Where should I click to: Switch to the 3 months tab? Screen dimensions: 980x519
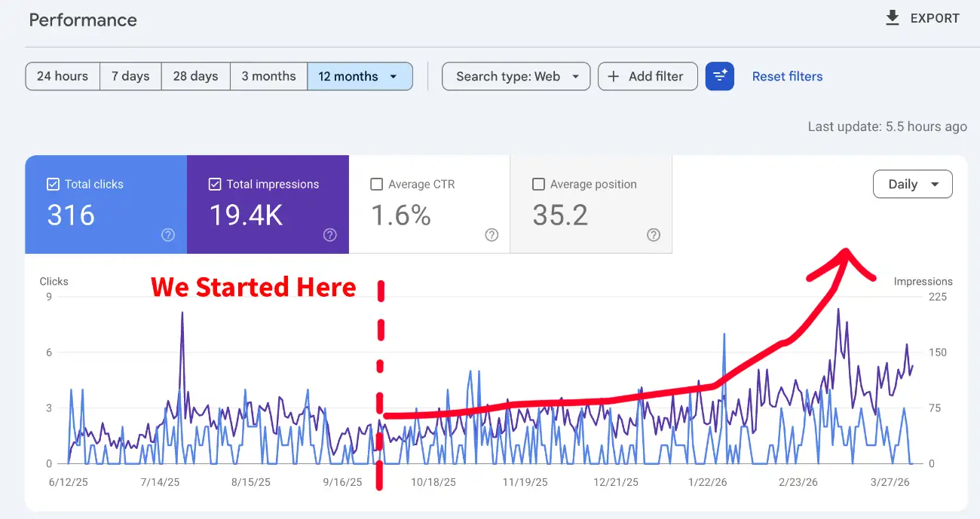click(268, 76)
